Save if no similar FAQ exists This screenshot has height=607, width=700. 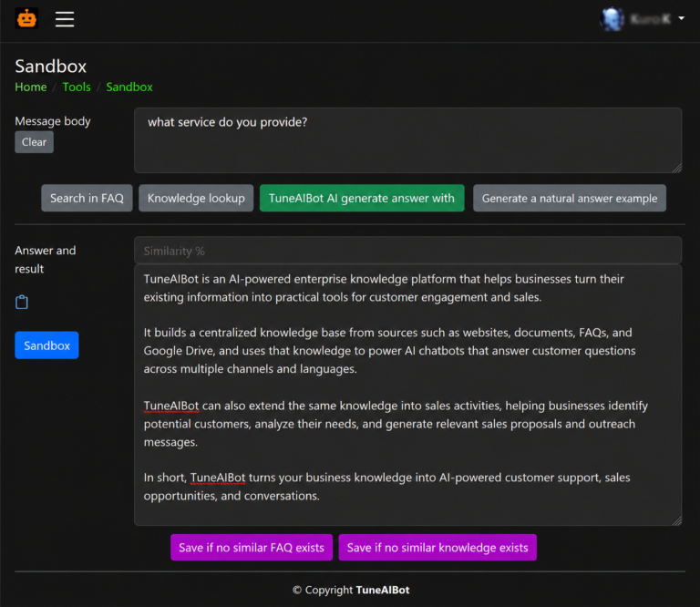(252, 547)
